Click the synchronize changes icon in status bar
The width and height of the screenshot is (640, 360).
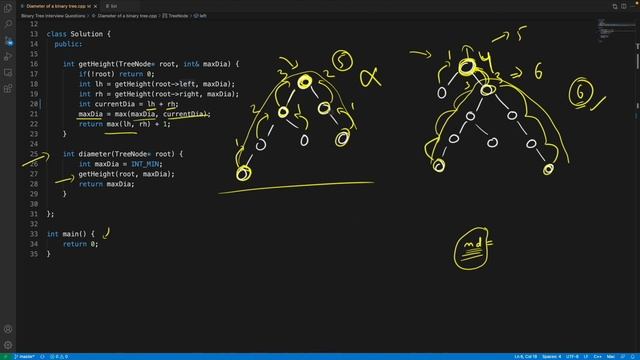42,357
